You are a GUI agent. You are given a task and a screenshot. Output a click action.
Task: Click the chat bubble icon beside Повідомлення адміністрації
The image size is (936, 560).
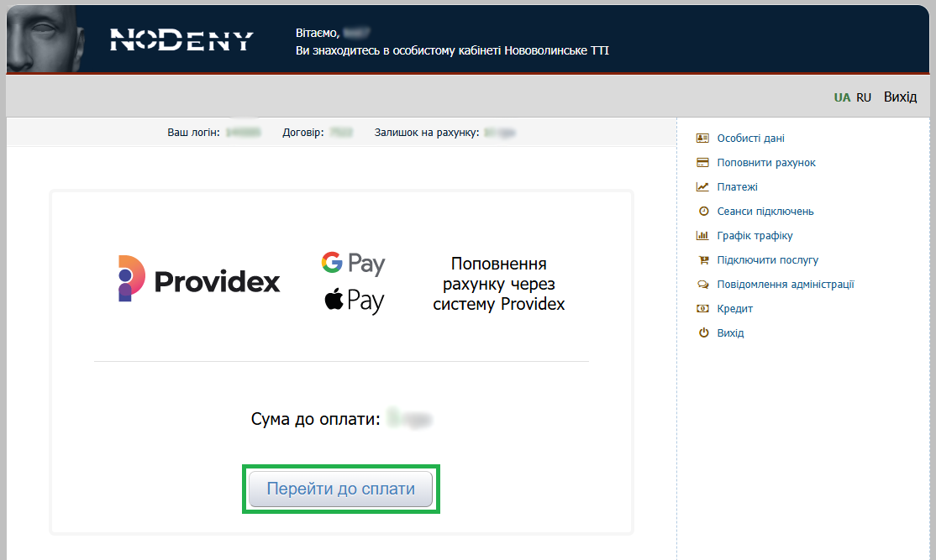tap(703, 285)
